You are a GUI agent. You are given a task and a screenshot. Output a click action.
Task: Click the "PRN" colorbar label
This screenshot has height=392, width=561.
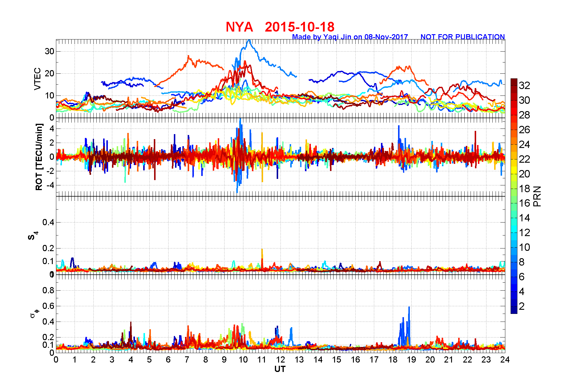pos(537,196)
